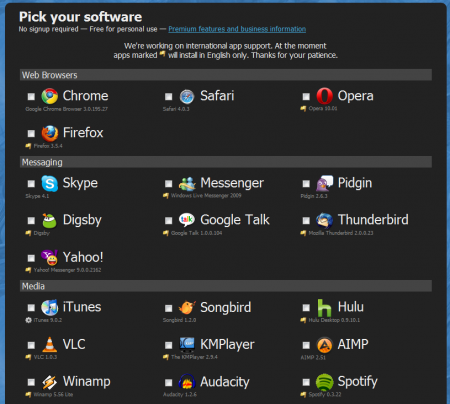Click the KMPlayer monitor icon

(187, 345)
